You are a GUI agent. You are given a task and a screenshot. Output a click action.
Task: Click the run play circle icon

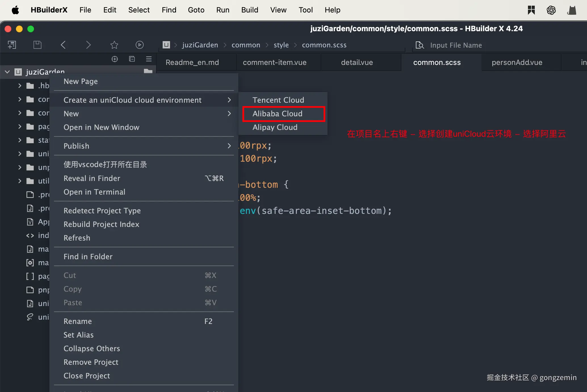[x=139, y=45]
